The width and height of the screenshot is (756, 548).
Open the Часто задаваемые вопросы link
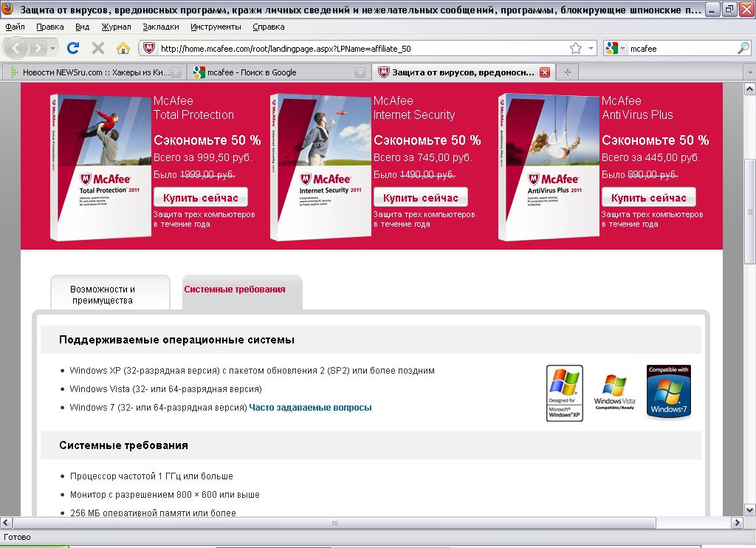(x=311, y=408)
